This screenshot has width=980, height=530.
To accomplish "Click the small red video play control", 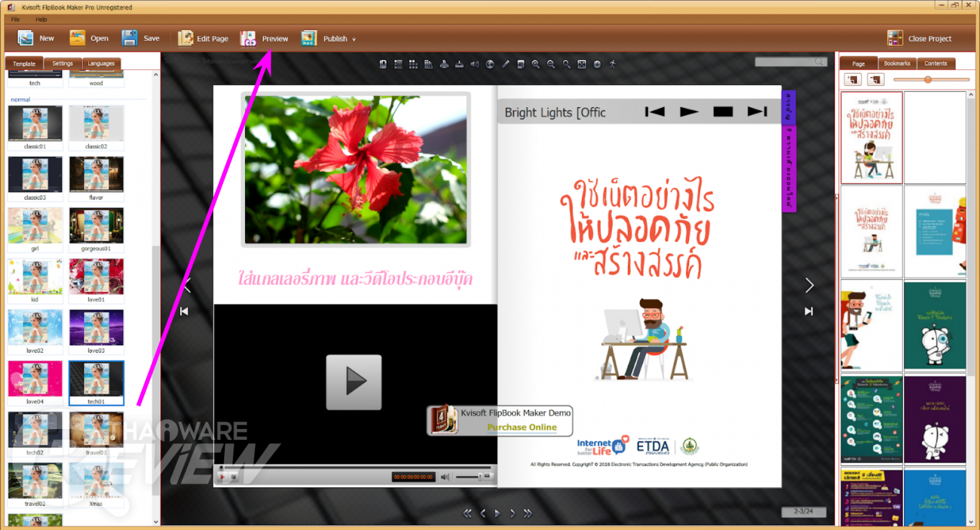I will click(x=222, y=477).
